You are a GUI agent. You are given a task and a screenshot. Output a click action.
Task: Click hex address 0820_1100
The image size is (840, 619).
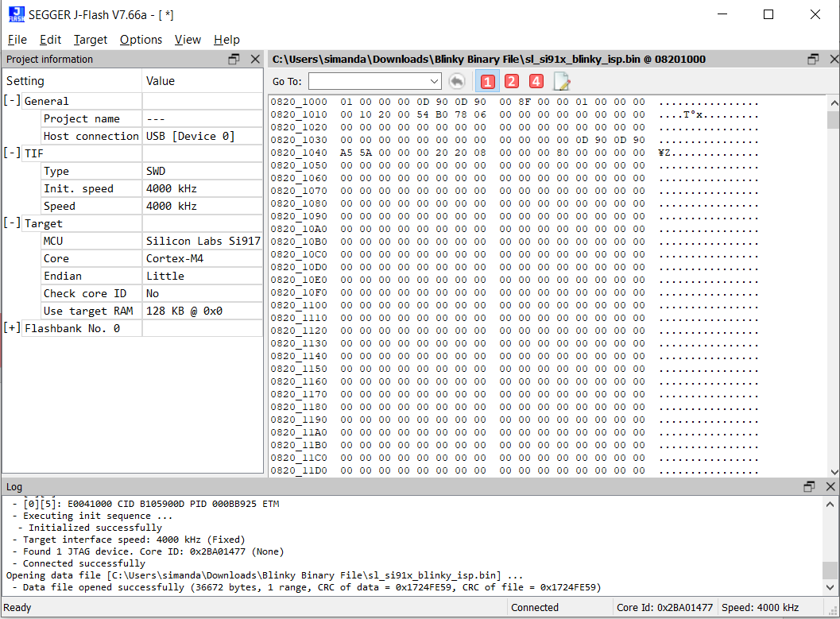point(298,305)
